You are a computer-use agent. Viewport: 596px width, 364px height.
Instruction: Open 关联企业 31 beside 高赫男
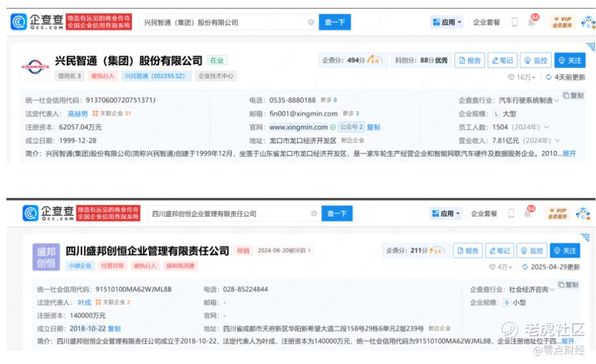pyautogui.click(x=111, y=114)
